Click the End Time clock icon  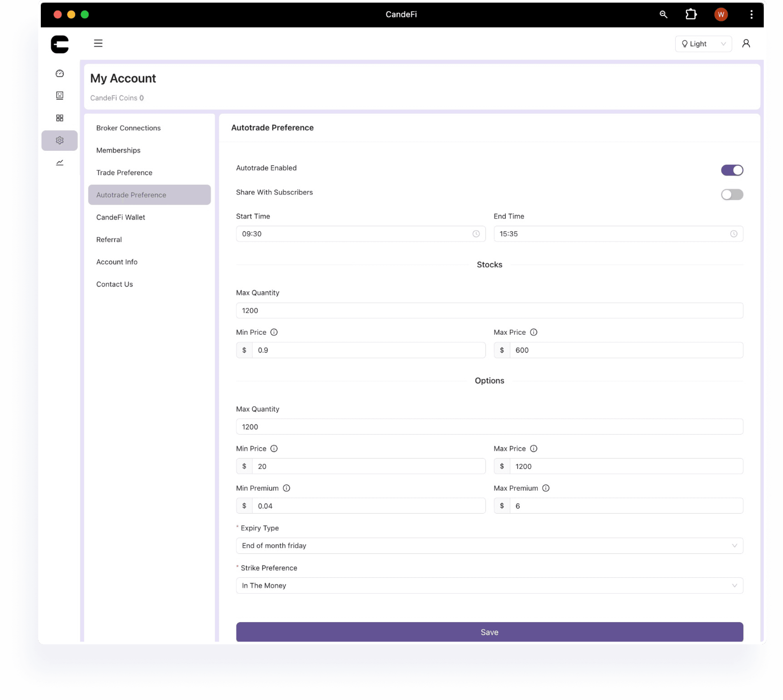pyautogui.click(x=734, y=234)
